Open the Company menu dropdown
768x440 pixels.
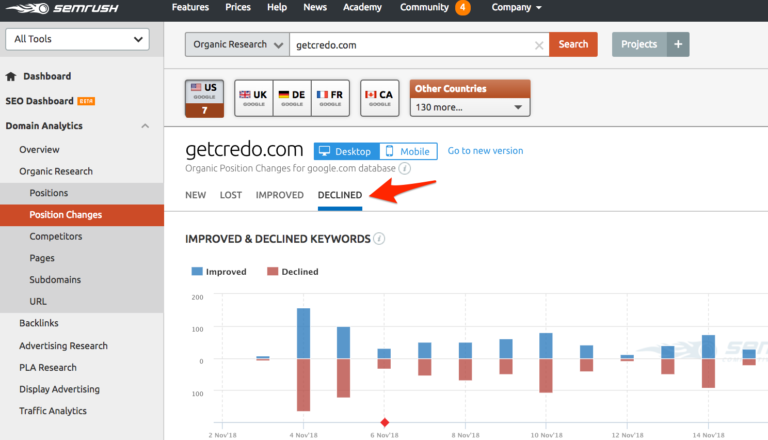pos(516,7)
